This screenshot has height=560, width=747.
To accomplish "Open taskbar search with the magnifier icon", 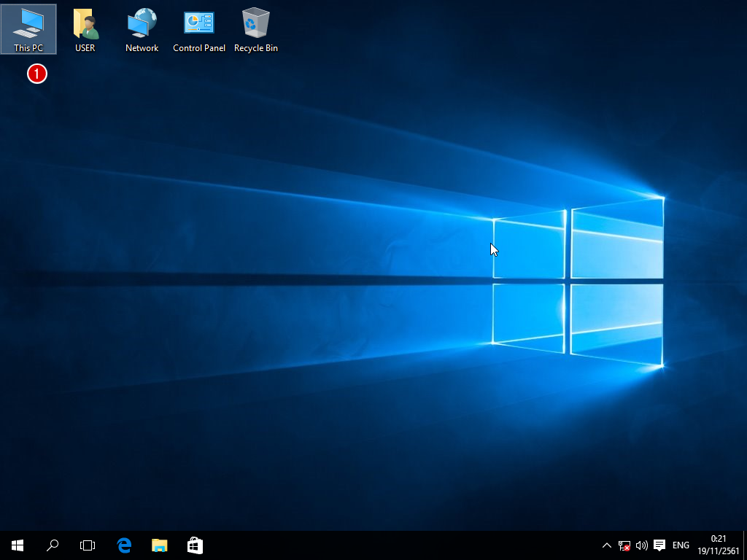I will coord(53,545).
